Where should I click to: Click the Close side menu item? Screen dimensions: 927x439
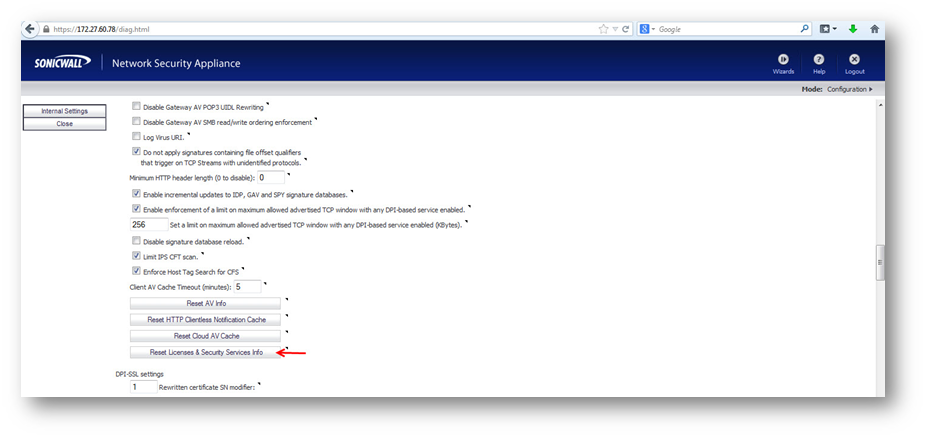coord(64,124)
